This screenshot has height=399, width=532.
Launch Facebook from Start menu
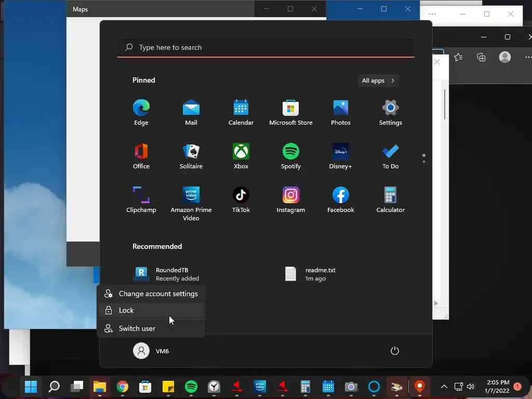[x=341, y=200]
